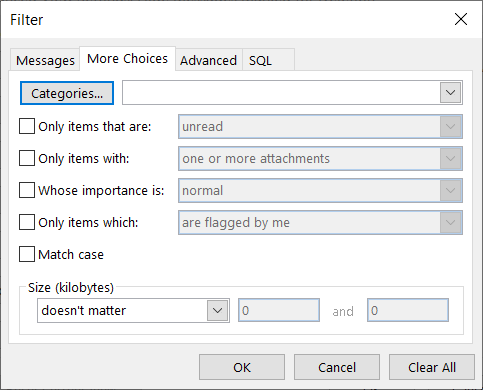Viewport: 483px width, 390px height.
Task: Confirm the filter with OK
Action: point(242,367)
